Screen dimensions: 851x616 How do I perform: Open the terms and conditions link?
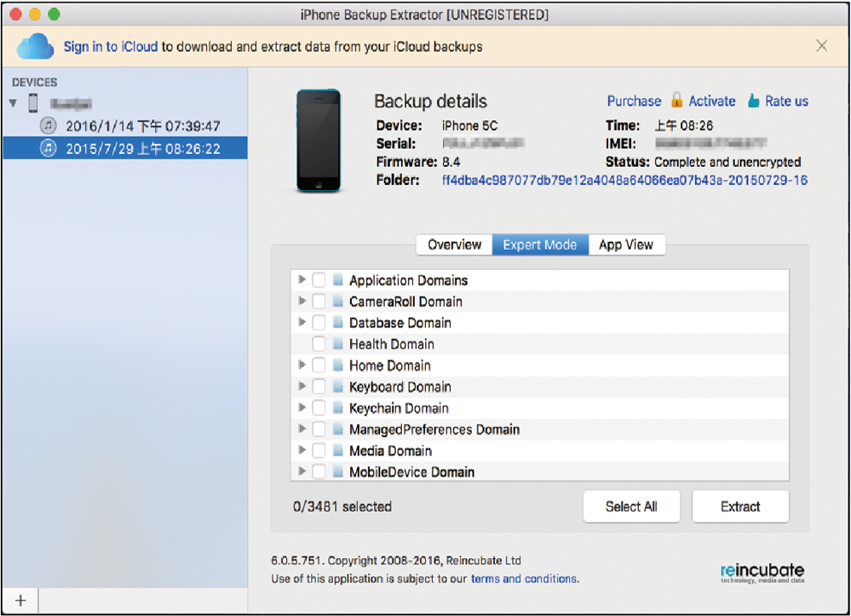[524, 579]
